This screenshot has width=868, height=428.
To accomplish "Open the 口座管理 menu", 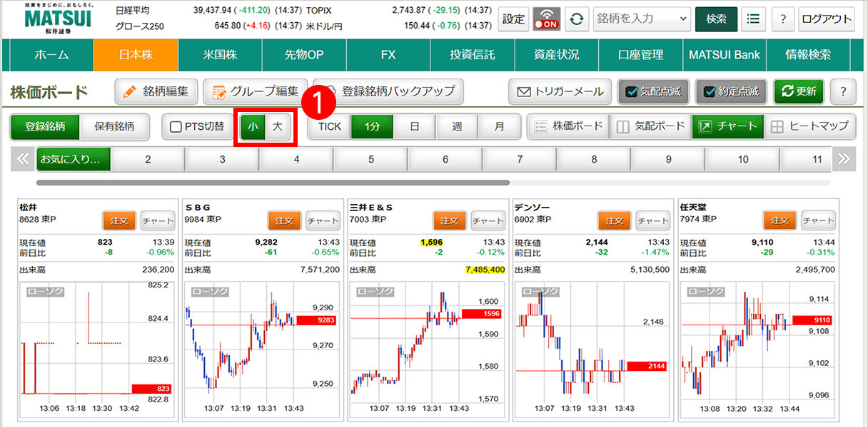I will pos(641,55).
